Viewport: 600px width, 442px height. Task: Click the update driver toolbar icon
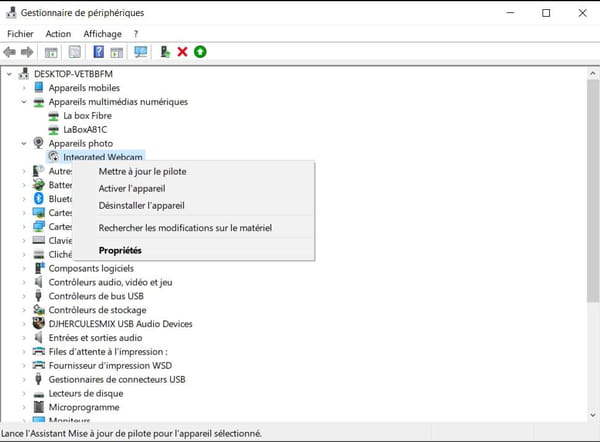165,52
